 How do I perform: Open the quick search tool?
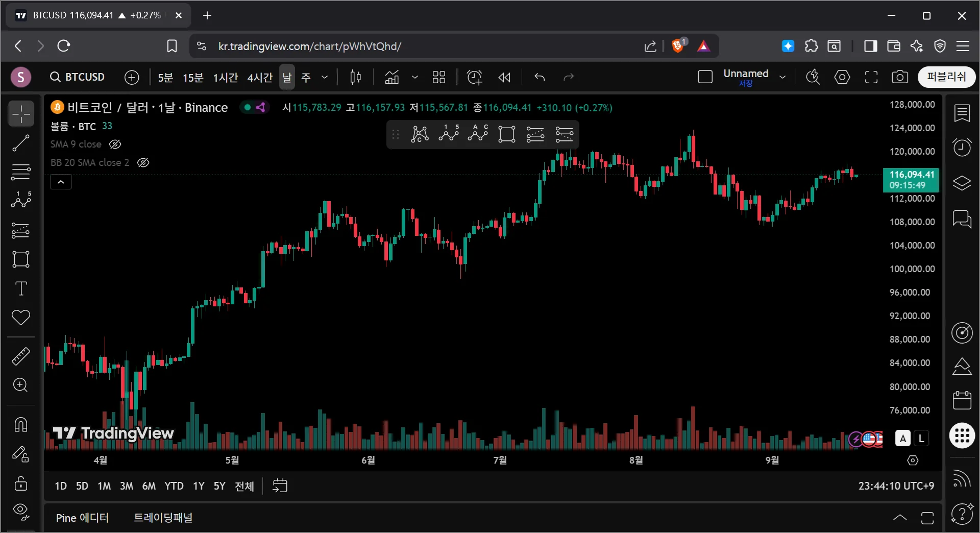[813, 77]
